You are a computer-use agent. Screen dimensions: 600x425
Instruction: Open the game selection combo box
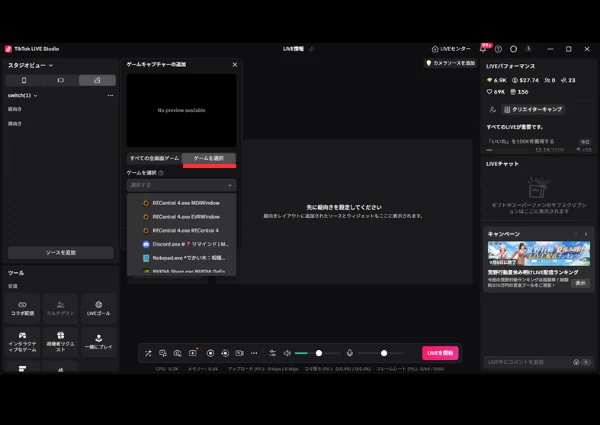point(181,185)
